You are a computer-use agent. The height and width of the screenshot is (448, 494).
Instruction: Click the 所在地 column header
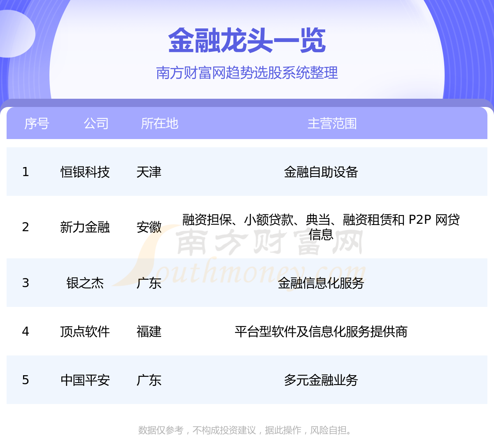159,123
